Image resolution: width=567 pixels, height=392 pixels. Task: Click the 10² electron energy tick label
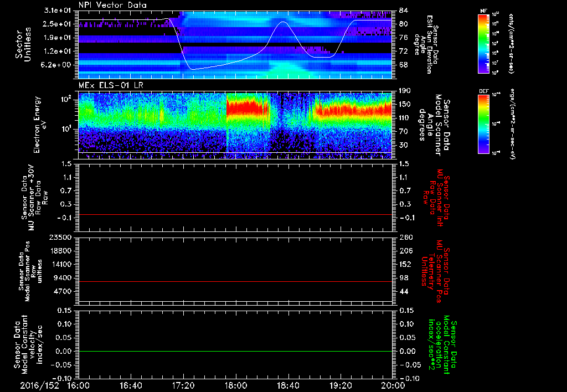[x=65, y=100]
